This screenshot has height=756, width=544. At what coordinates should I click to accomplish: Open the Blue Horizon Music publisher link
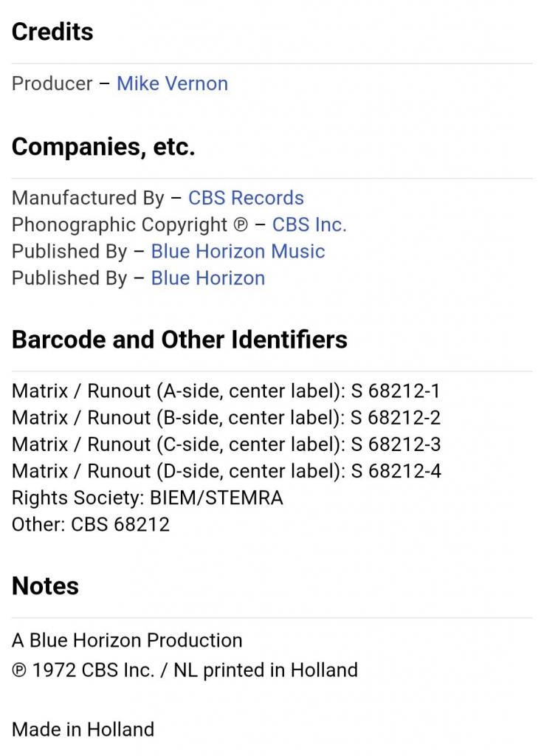coord(238,251)
